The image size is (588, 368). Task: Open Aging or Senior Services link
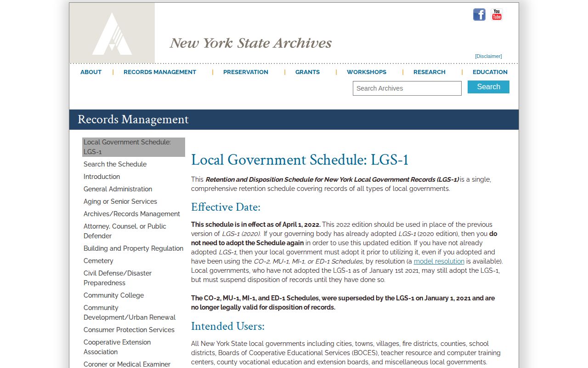pos(120,201)
